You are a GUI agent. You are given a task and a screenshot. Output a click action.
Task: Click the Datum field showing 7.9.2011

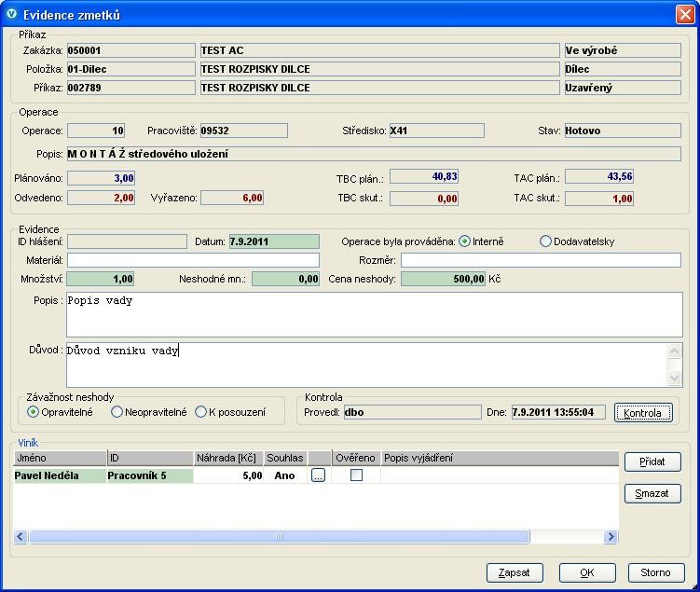274,242
